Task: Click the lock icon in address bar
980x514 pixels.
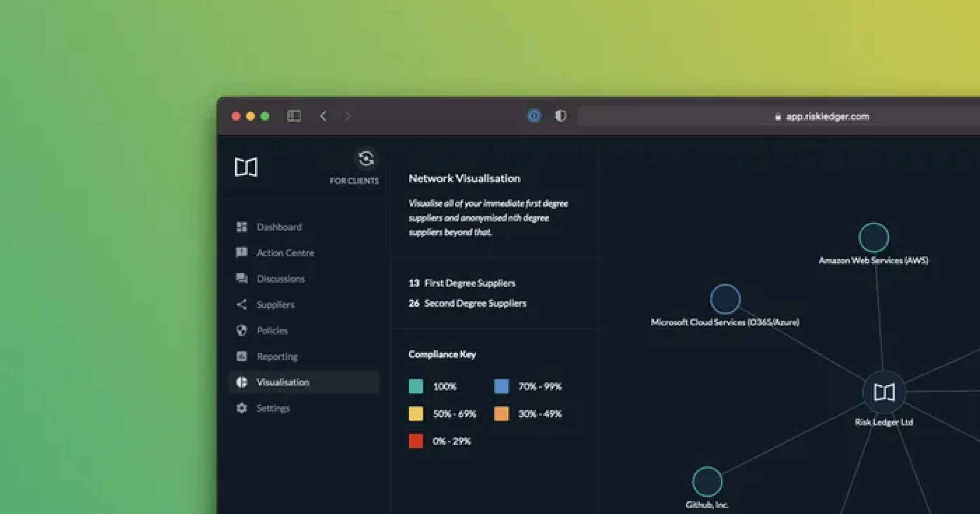Action: click(x=778, y=117)
